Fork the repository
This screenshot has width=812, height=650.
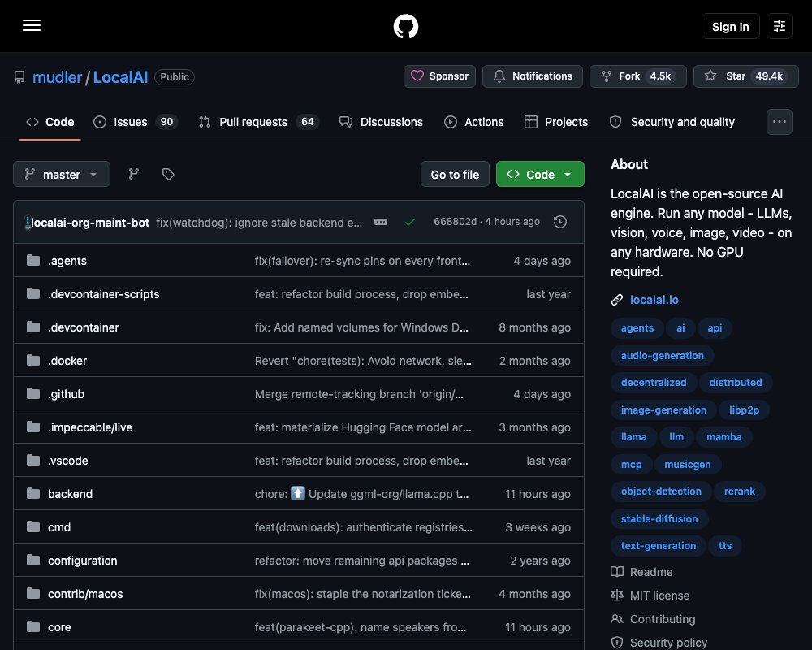(x=638, y=76)
